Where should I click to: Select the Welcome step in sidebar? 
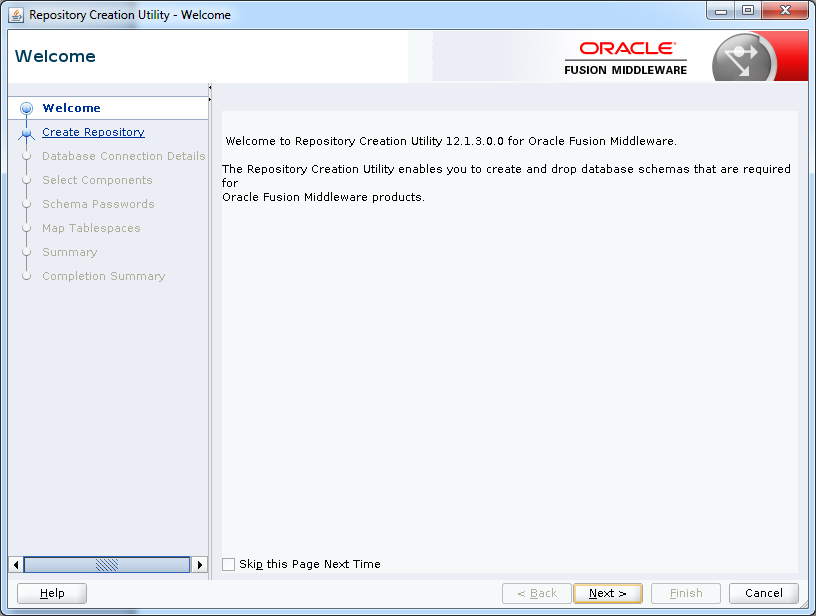coord(71,108)
